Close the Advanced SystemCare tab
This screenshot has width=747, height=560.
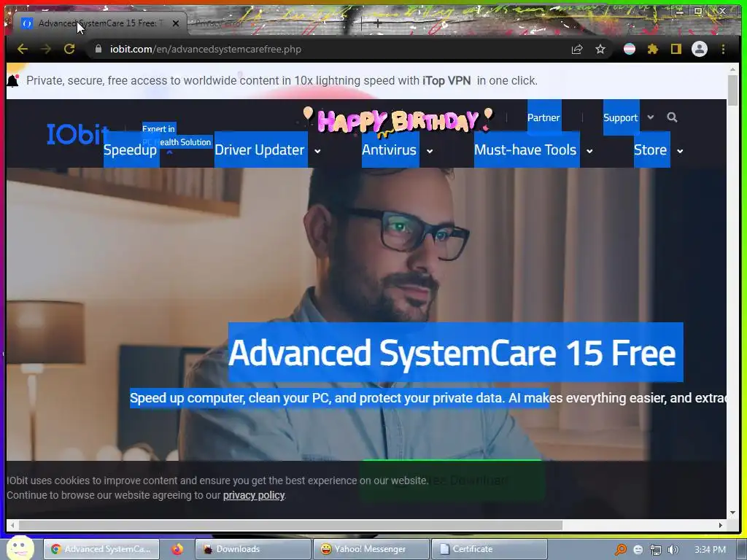176,23
